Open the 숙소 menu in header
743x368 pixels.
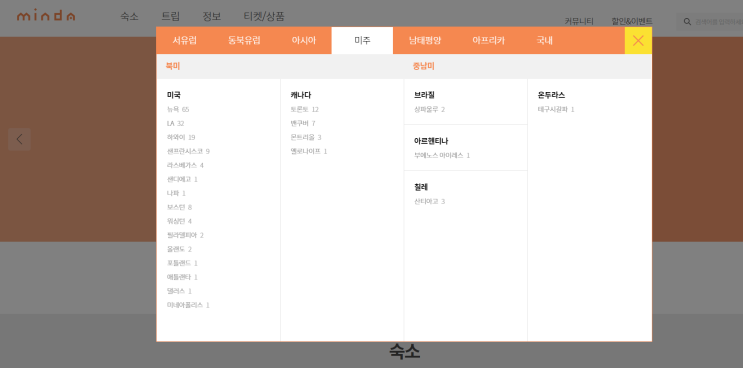129,17
